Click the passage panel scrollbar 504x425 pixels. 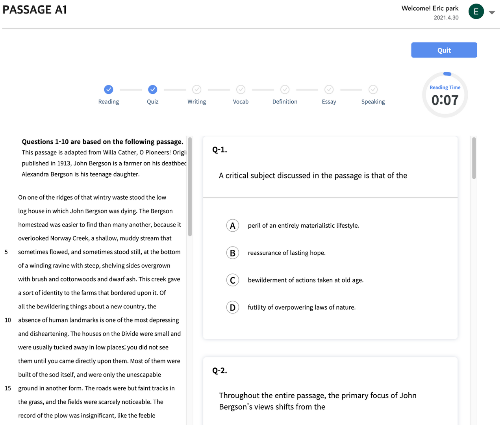tap(190, 186)
